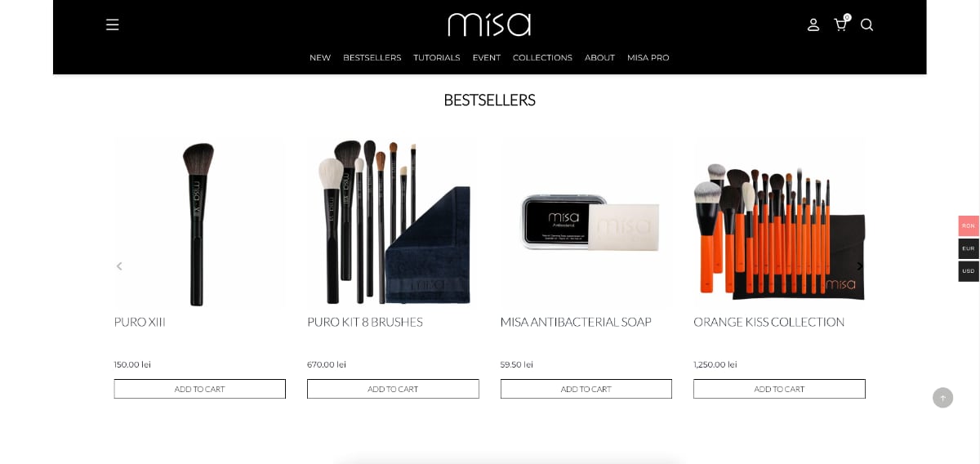Add Orange Kiss Collection to cart
980x464 pixels.
point(779,389)
